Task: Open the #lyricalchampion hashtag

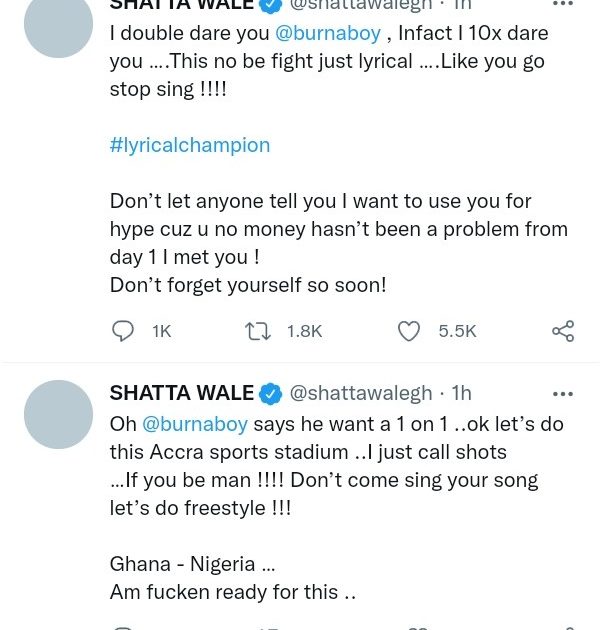Action: 190,145
